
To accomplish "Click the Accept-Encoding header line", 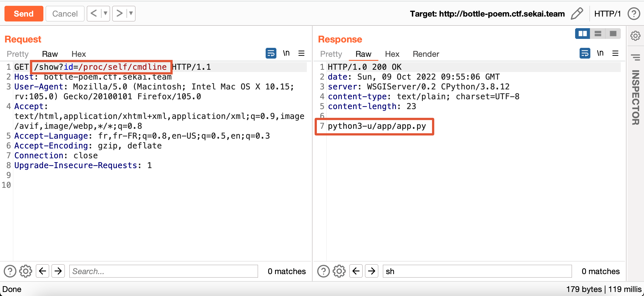I will [x=88, y=146].
